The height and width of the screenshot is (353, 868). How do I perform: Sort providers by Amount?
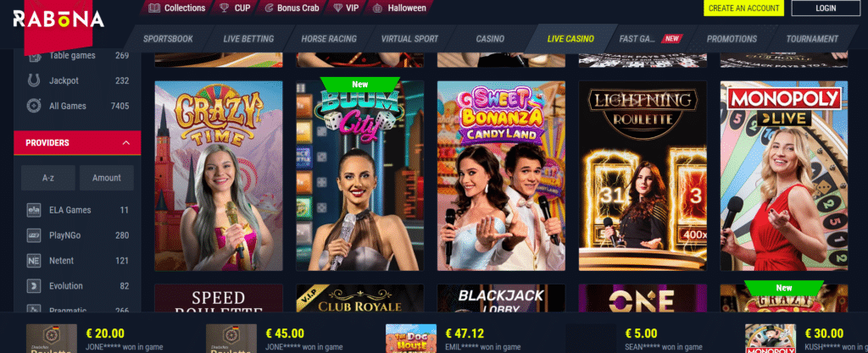coord(107,178)
